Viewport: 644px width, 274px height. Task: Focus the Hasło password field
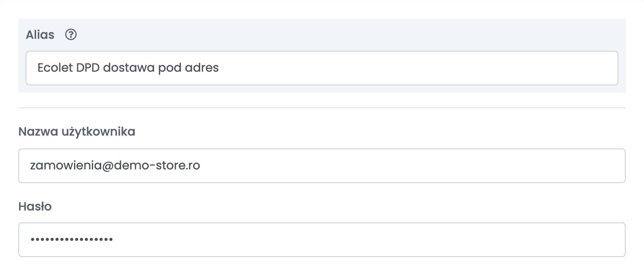pyautogui.click(x=322, y=240)
